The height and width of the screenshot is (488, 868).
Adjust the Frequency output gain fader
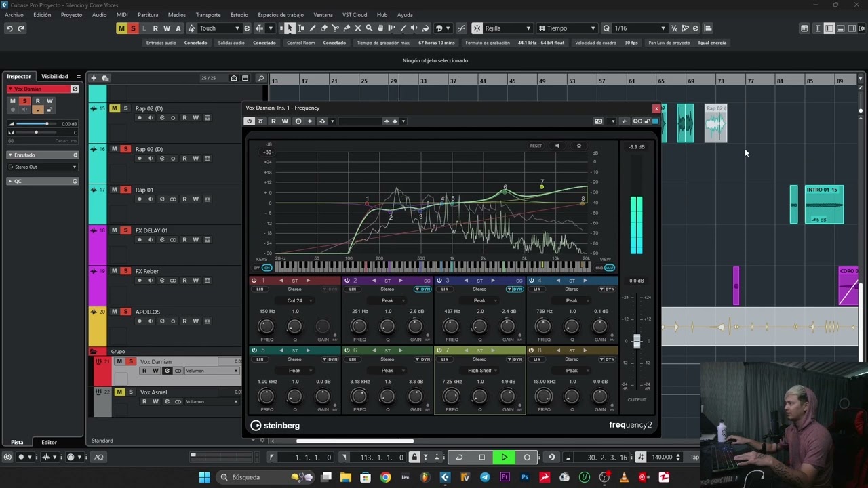point(637,342)
